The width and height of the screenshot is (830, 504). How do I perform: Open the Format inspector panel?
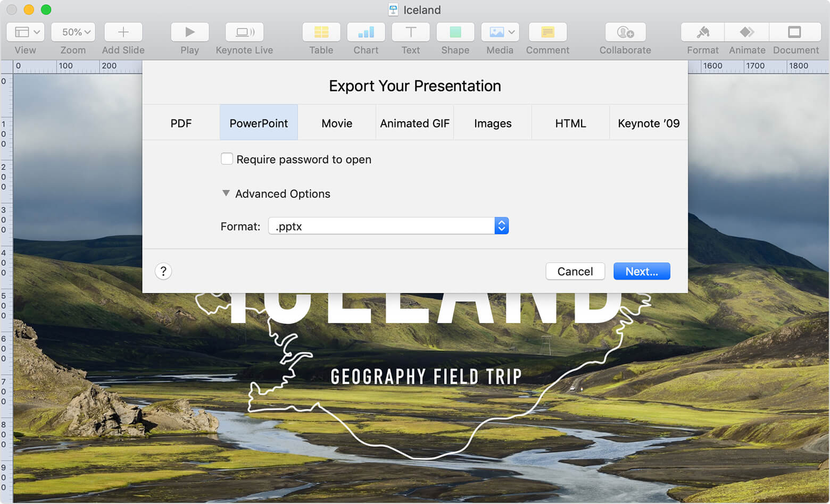coord(702,32)
